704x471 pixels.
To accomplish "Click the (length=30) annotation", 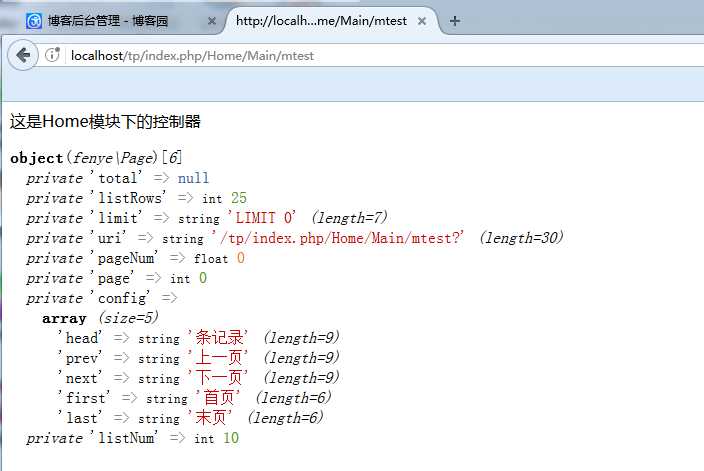I will (521, 238).
